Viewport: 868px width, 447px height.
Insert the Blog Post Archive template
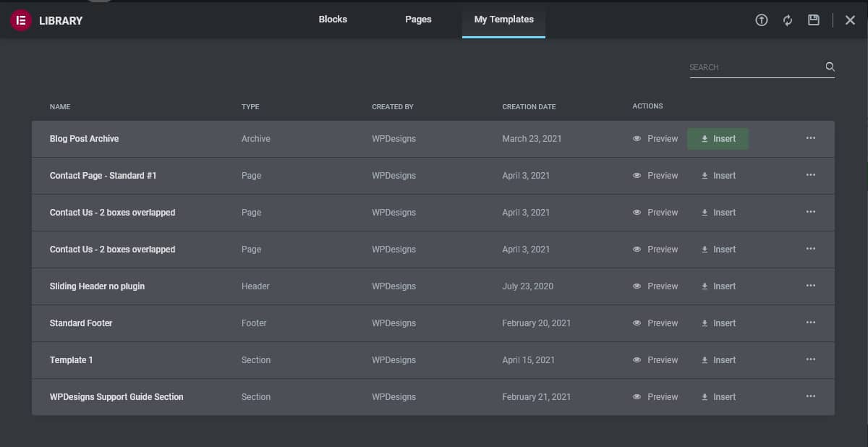click(718, 139)
